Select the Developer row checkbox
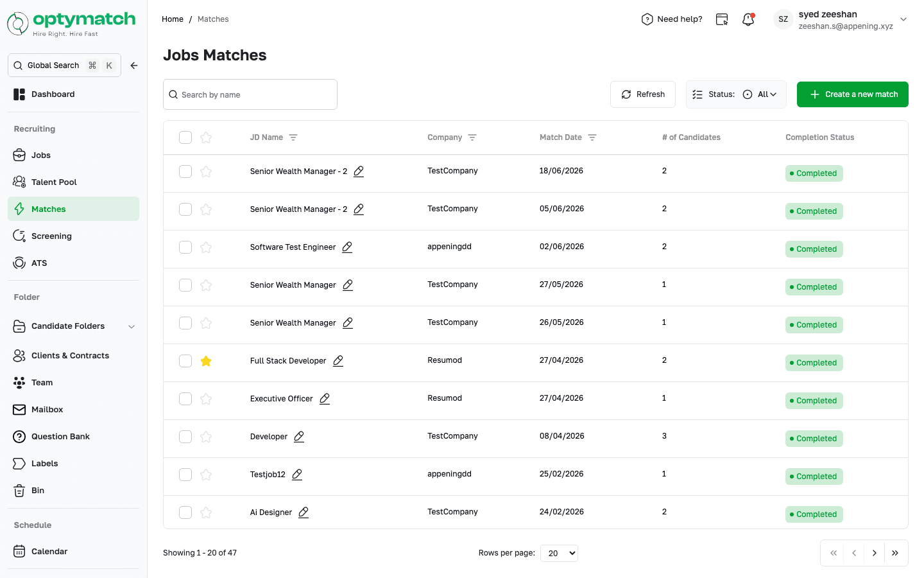The width and height of the screenshot is (924, 578). pos(185,437)
